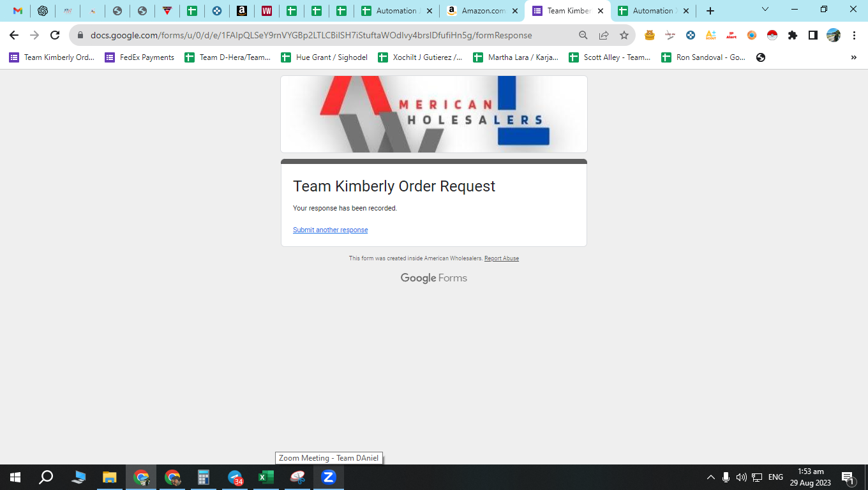The height and width of the screenshot is (490, 868).
Task: Open the network tray icon
Action: [758, 477]
